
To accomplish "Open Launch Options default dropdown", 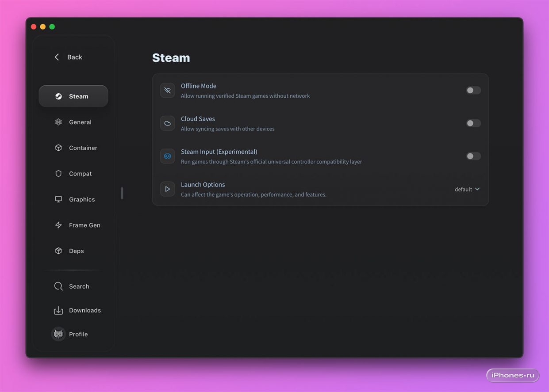I will [x=467, y=189].
